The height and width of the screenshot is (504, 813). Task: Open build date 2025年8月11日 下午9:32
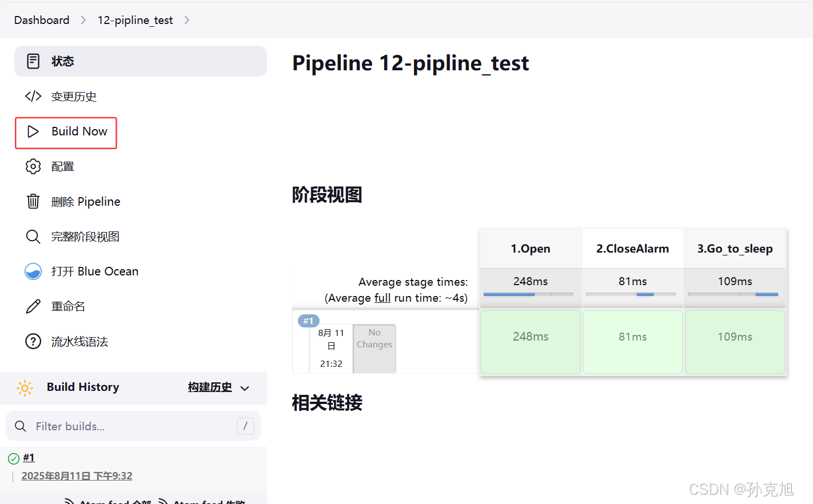point(77,476)
